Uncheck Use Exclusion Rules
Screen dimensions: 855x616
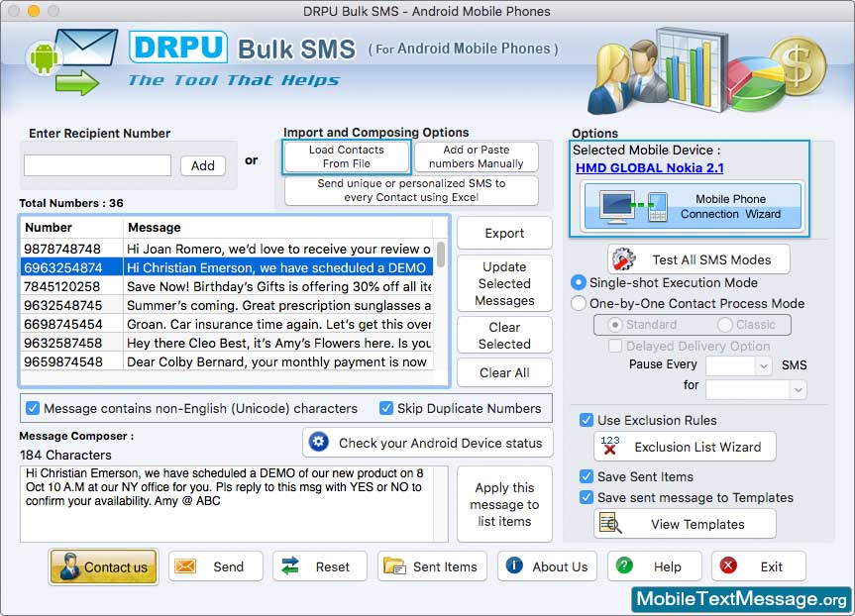[x=587, y=420]
